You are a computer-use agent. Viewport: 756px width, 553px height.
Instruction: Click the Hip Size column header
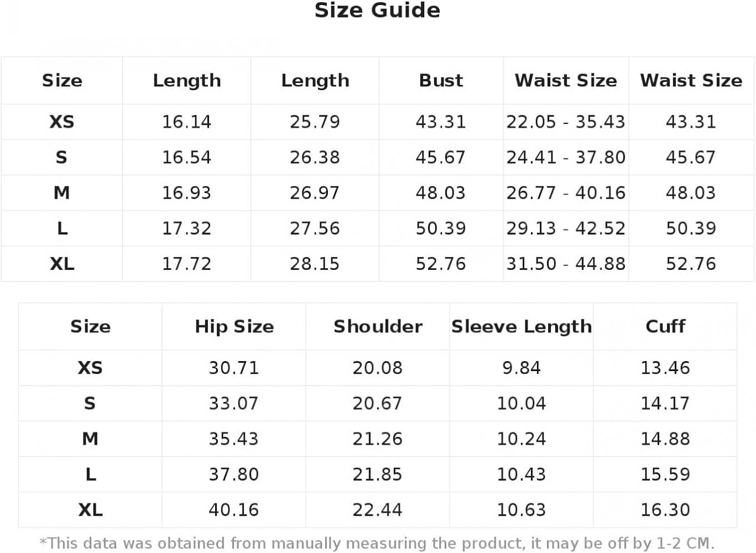(x=234, y=326)
